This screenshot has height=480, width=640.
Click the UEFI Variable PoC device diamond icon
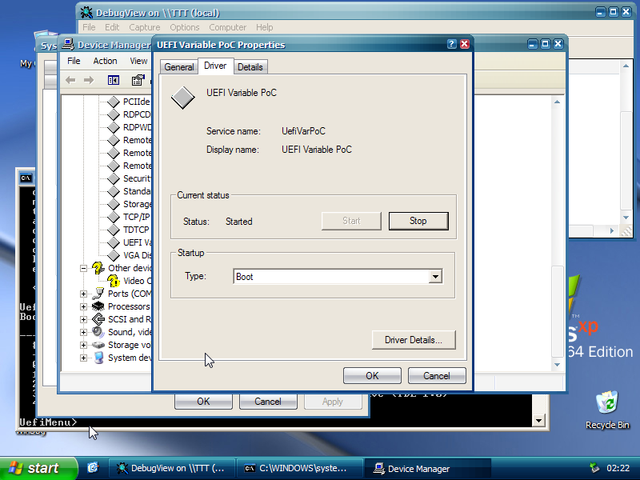coord(183,98)
